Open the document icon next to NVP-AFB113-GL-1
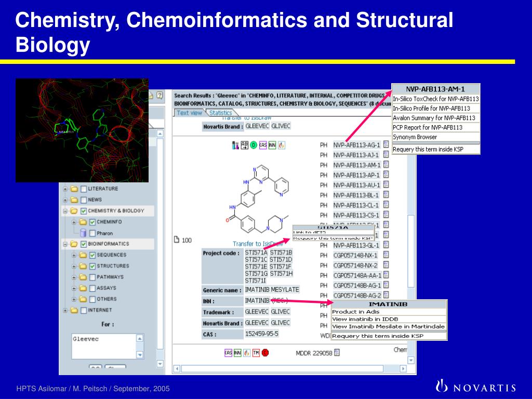Screen dimensions: 532x399 [386, 245]
